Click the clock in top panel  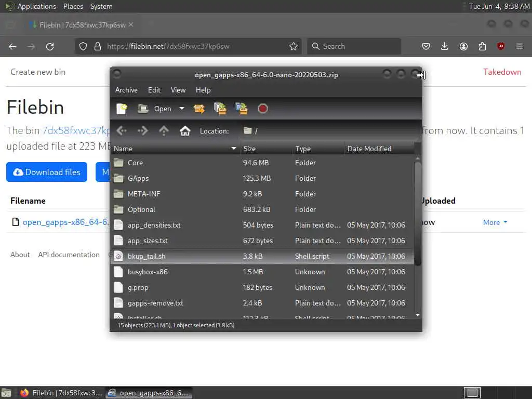(499, 6)
